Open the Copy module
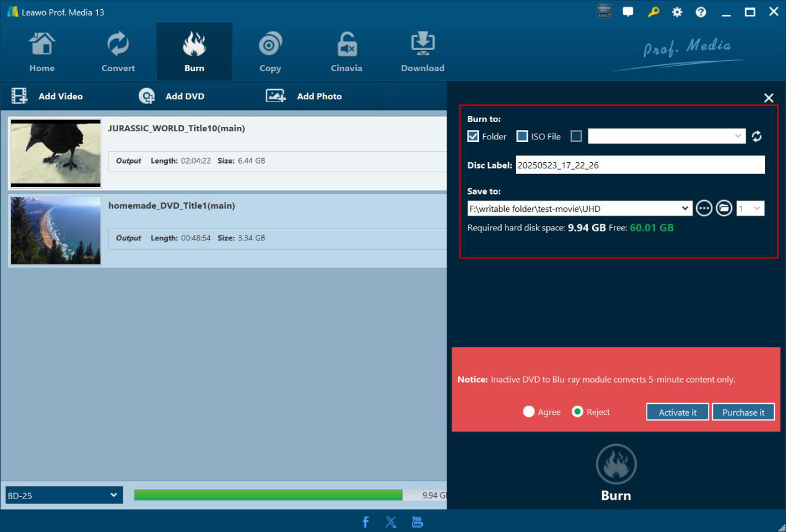 (x=270, y=52)
